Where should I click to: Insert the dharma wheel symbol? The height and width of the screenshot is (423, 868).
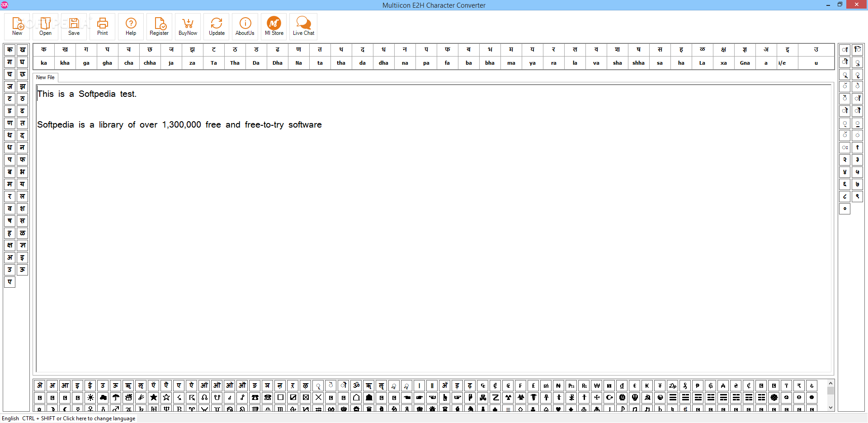774,397
